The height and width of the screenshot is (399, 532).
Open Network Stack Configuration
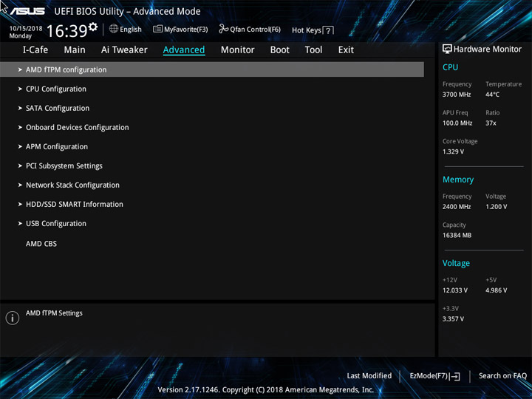pos(72,185)
